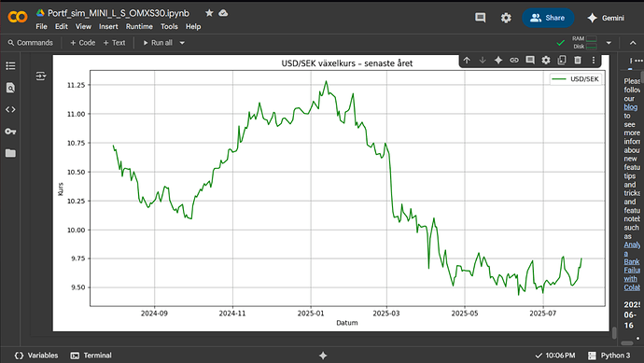Copy link to cell icon

514,61
